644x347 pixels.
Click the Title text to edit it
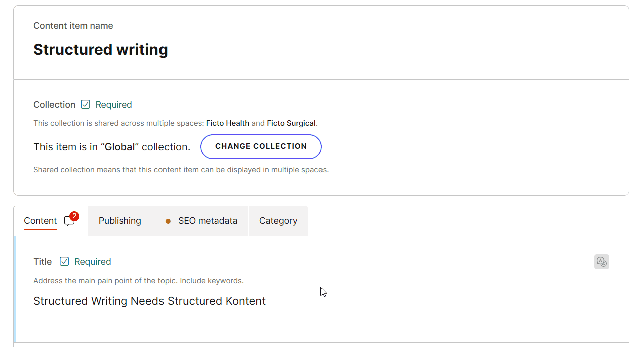pos(149,301)
